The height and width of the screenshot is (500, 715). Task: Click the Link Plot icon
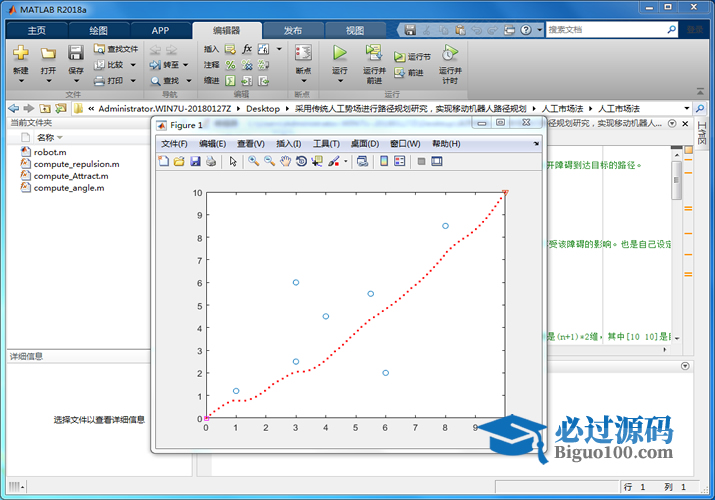coord(362,161)
